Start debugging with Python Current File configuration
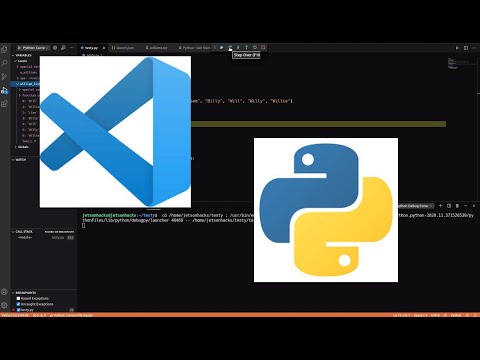The image size is (480, 360). coord(19,48)
